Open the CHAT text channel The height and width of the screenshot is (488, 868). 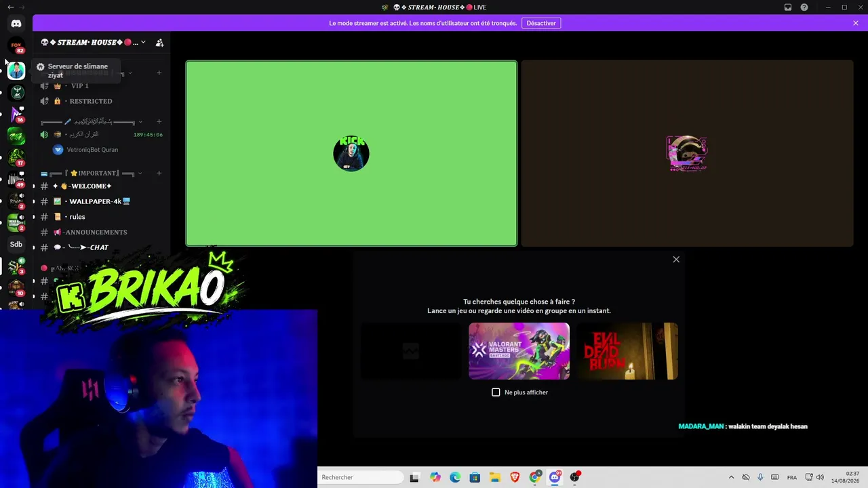pyautogui.click(x=102, y=247)
